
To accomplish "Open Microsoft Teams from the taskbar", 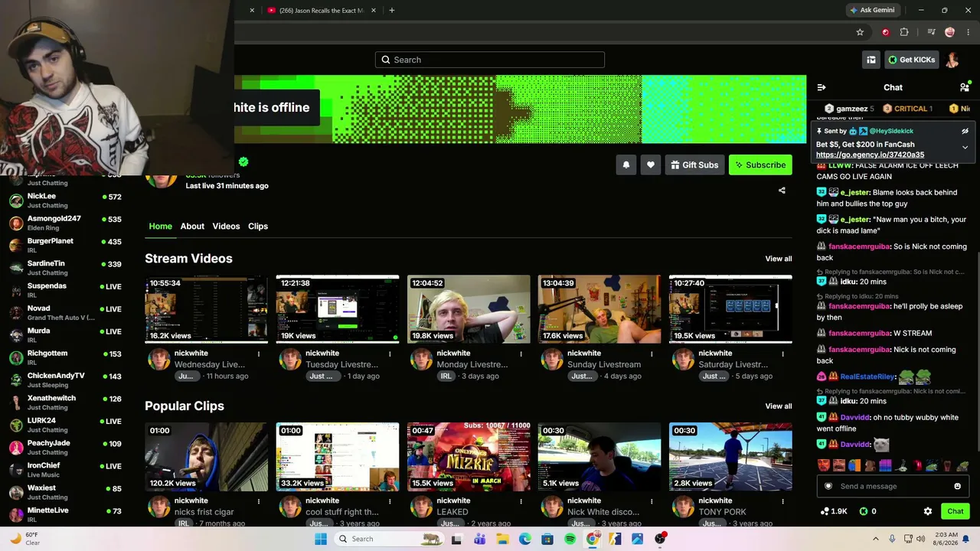I will click(479, 539).
